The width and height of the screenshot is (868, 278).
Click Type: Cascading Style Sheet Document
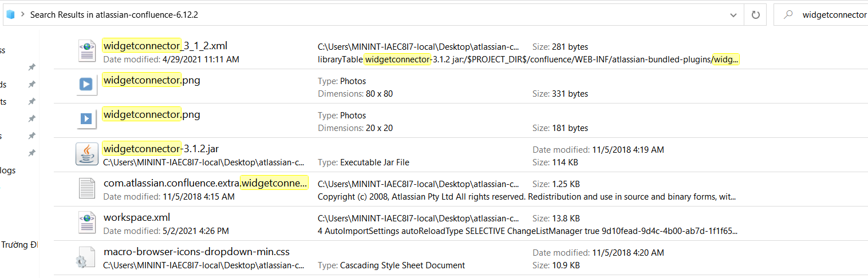pyautogui.click(x=391, y=265)
